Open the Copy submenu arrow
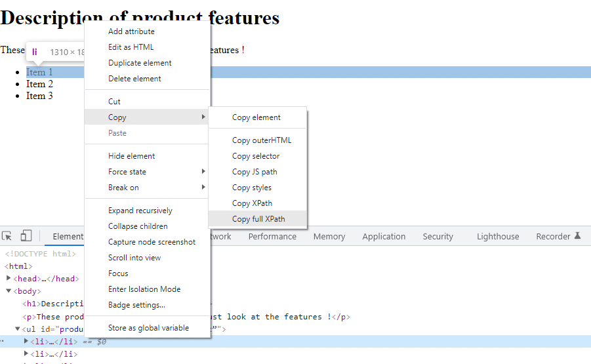Image resolution: width=591 pixels, height=364 pixels. point(203,117)
